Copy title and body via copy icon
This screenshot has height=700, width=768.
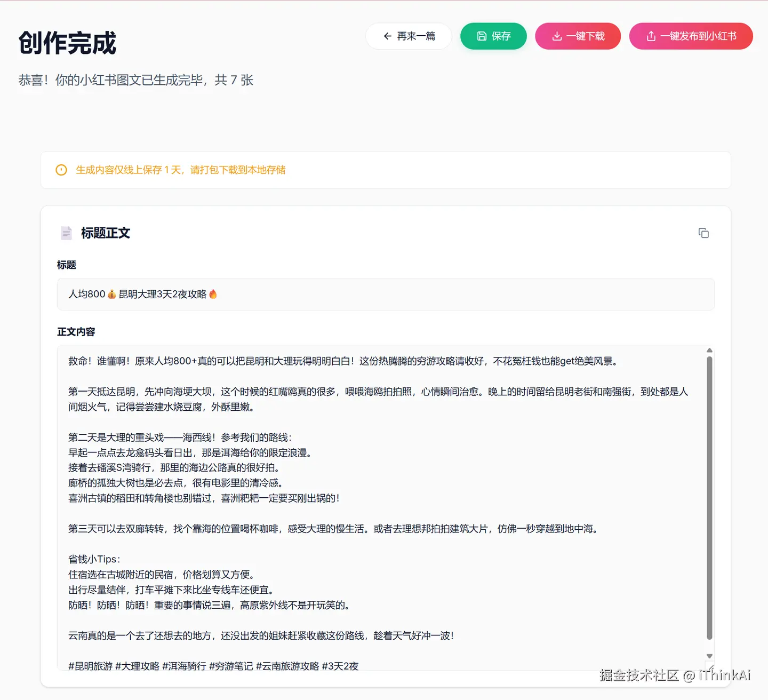(x=703, y=233)
